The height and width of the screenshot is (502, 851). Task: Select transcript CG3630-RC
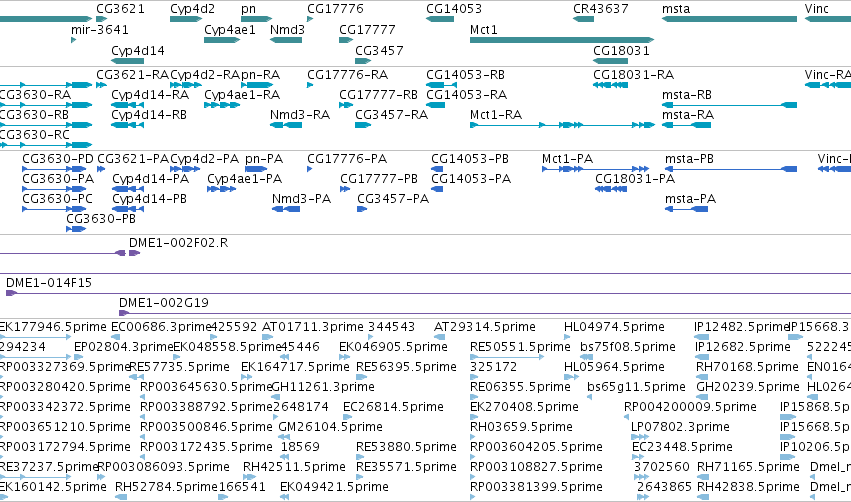click(x=34, y=135)
